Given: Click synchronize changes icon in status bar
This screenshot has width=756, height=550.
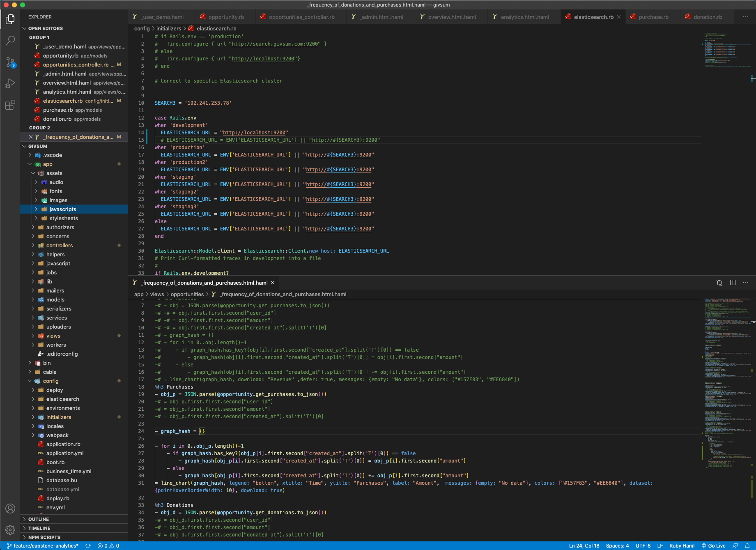Looking at the screenshot, I should (x=88, y=546).
